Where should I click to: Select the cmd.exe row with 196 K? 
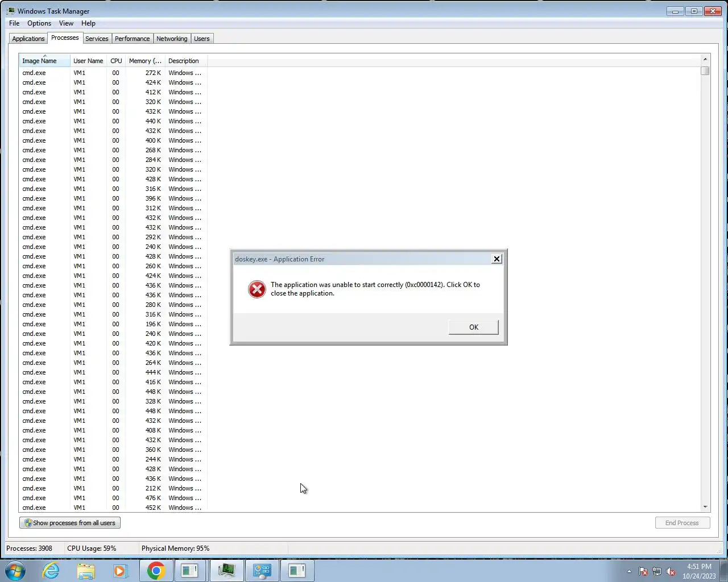(x=113, y=324)
